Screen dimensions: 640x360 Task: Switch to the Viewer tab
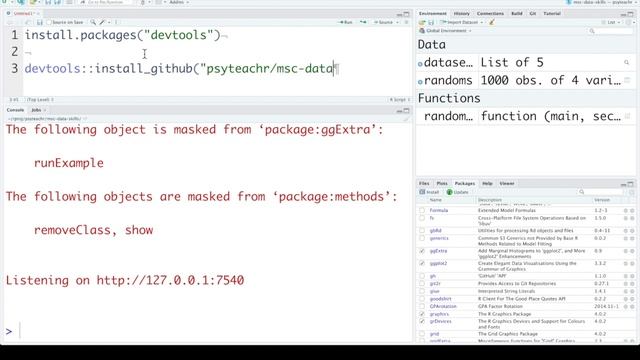(507, 184)
